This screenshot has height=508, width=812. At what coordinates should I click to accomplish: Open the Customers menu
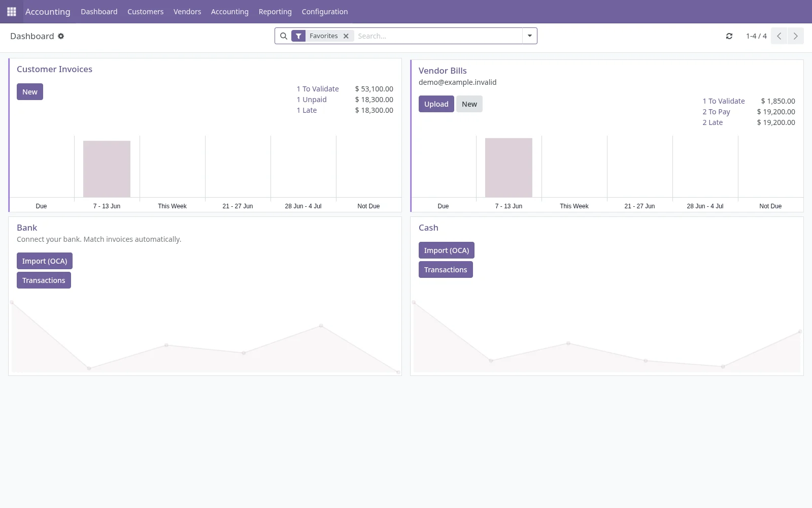(x=145, y=12)
